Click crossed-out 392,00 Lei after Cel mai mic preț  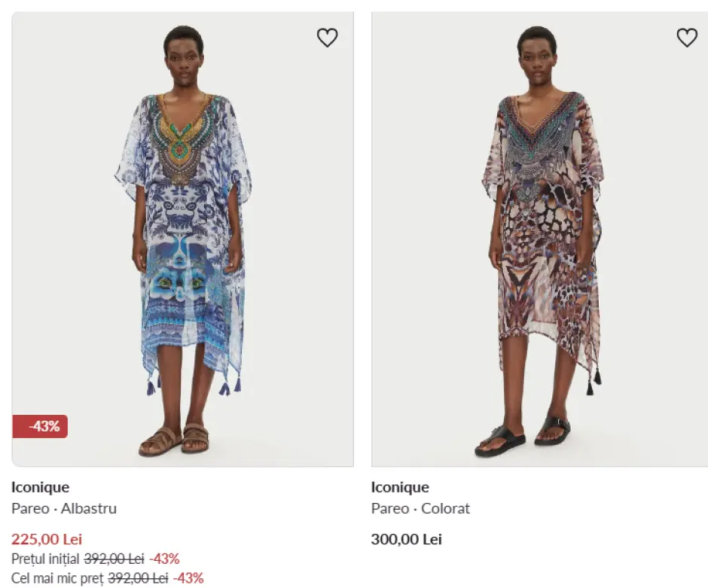(x=138, y=578)
